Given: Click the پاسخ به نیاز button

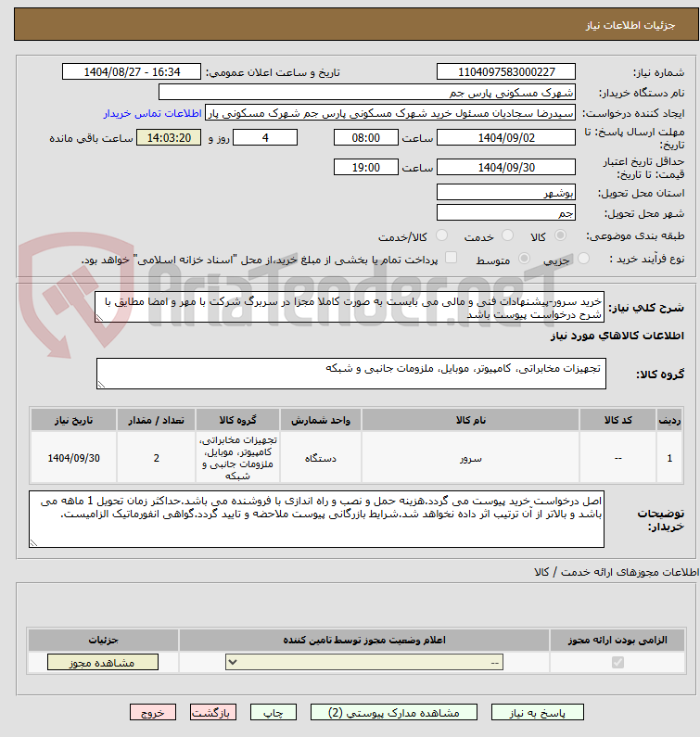Looking at the screenshot, I should click(538, 713).
